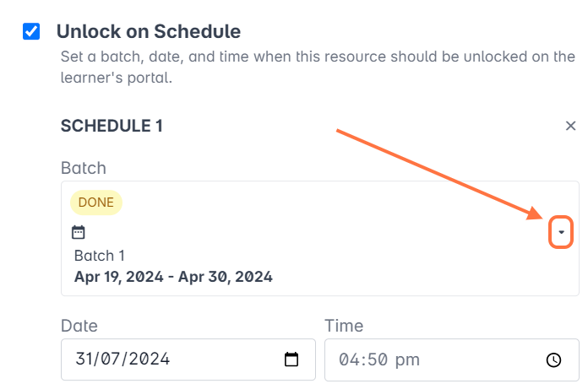Click the SCHEDULE 1 heading
Screen dimensions: 588x389
tap(112, 126)
